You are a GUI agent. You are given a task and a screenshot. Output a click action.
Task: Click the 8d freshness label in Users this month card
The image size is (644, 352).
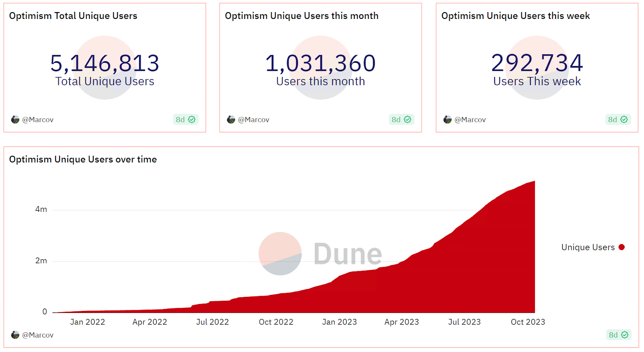396,120
